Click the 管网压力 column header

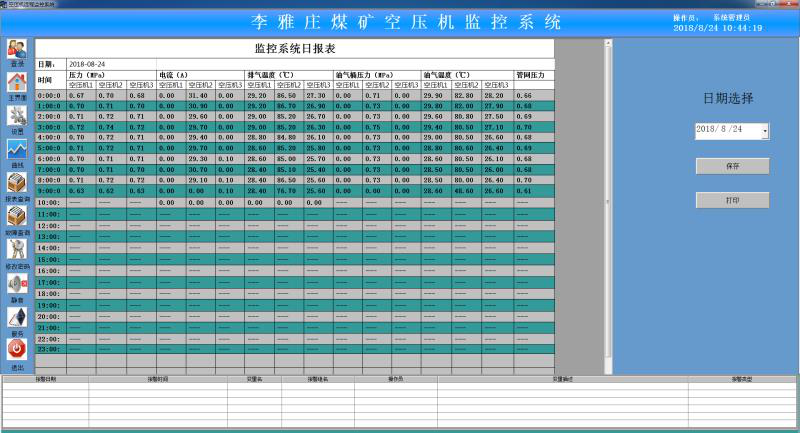tap(530, 75)
